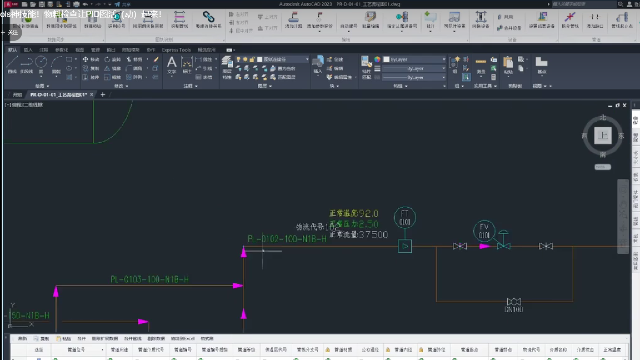Screen dimensions: 640x360
Task: Click the viewport label in drawing corner
Action: [24, 105]
